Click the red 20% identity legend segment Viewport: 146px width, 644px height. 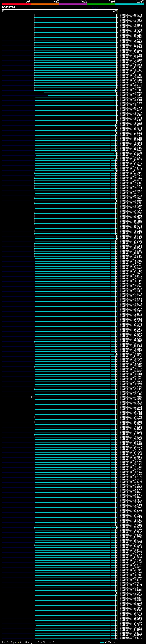click(x=16, y=4)
